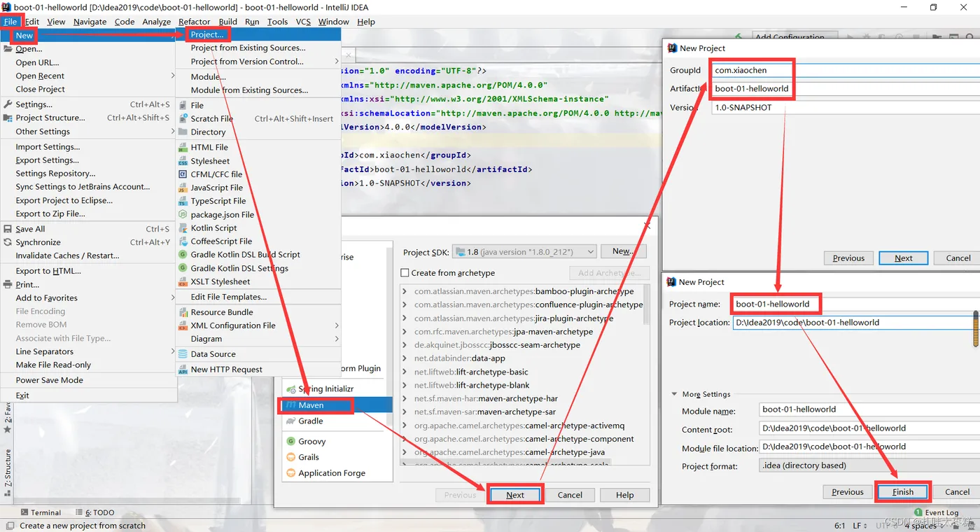Open the Open Recent submenu
Viewport: 980px width, 532px height.
tap(88, 76)
